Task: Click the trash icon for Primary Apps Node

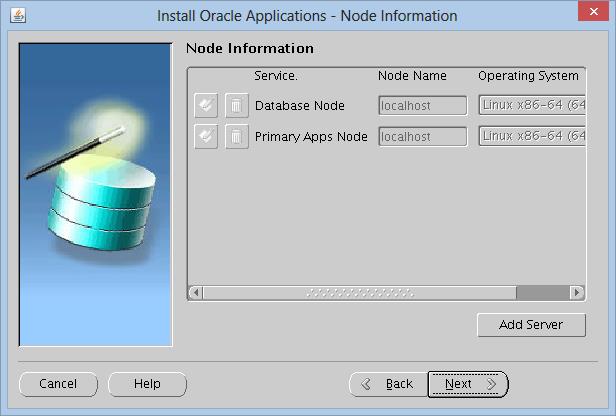Action: tap(236, 136)
